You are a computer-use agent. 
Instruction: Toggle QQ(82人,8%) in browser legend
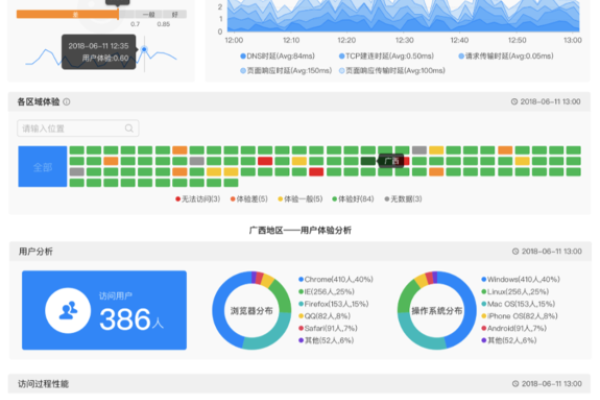pos(324,316)
